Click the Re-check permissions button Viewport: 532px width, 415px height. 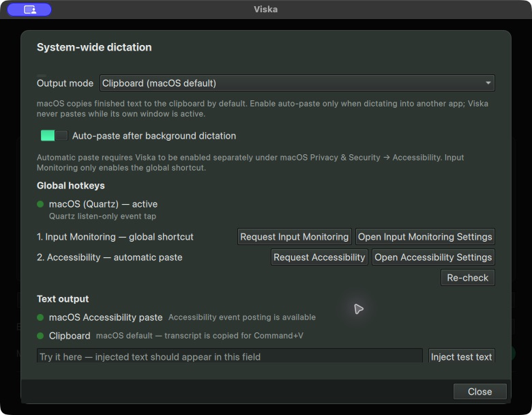(x=467, y=278)
